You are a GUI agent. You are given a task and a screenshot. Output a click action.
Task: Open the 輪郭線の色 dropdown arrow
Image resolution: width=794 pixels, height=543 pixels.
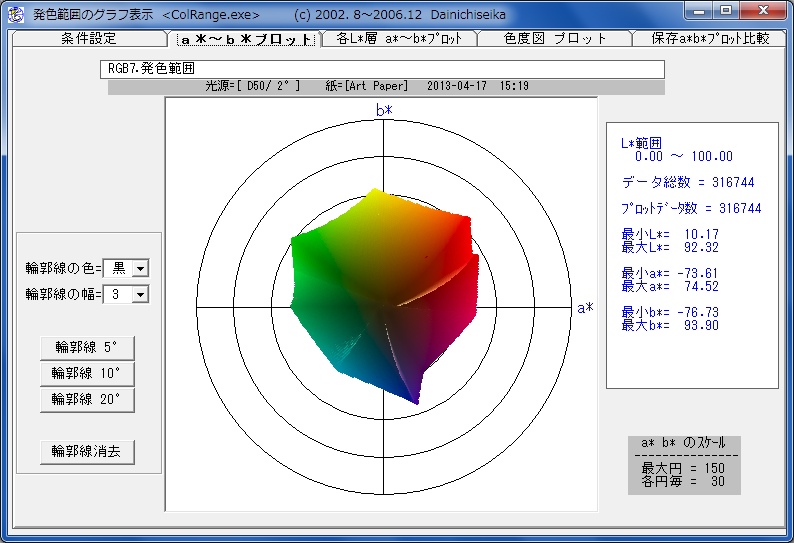point(140,268)
